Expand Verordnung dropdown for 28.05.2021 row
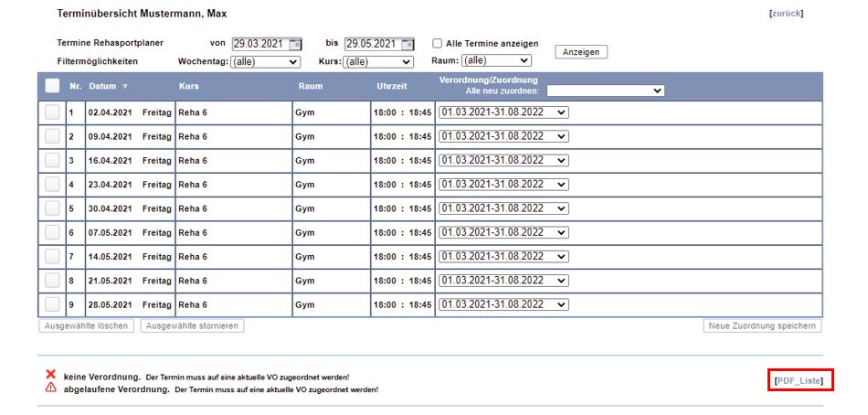The width and height of the screenshot is (868, 415). pos(503,304)
